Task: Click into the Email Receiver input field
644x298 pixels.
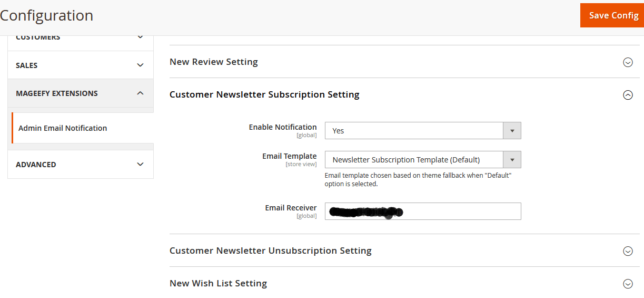Action: click(x=458, y=211)
